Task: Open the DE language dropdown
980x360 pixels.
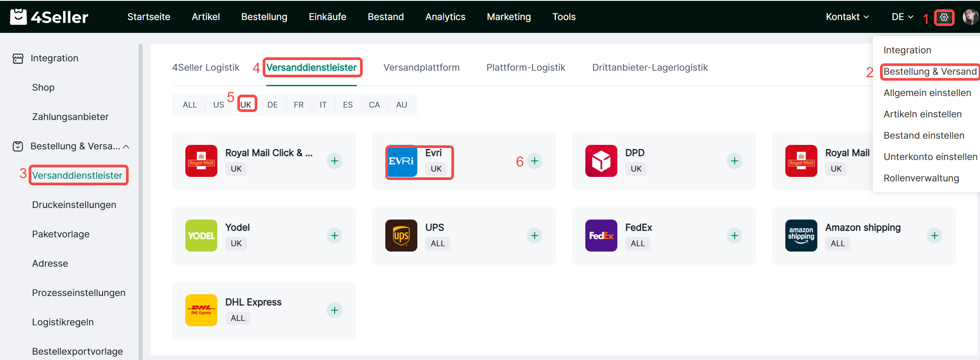Action: click(x=902, y=17)
